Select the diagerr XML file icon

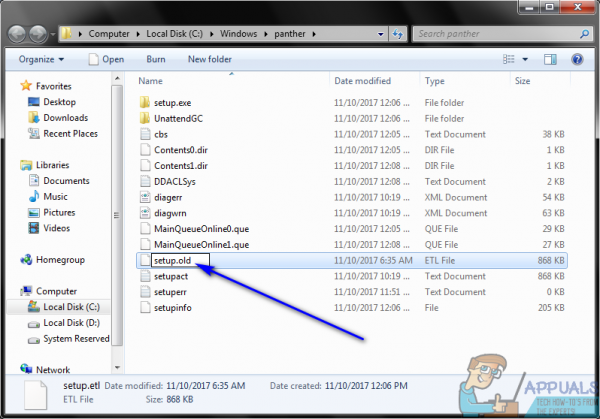pyautogui.click(x=145, y=197)
